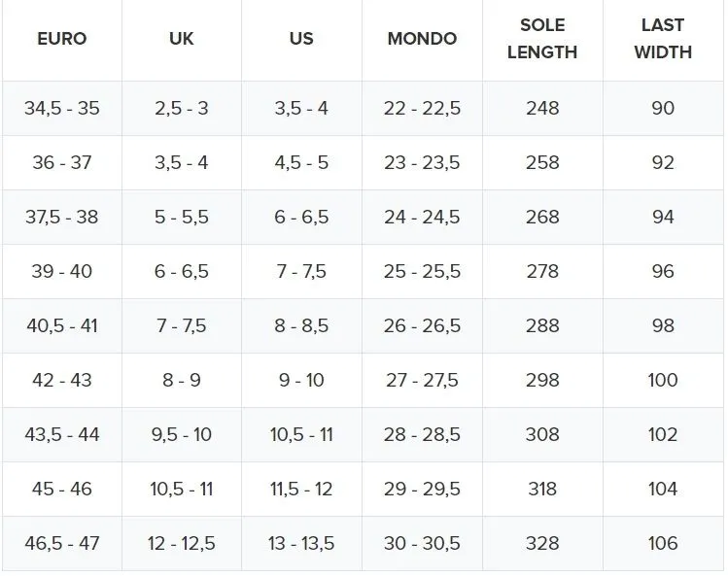Select EURO size 43,5 - 44 cell
This screenshot has width=728, height=576.
(62, 434)
